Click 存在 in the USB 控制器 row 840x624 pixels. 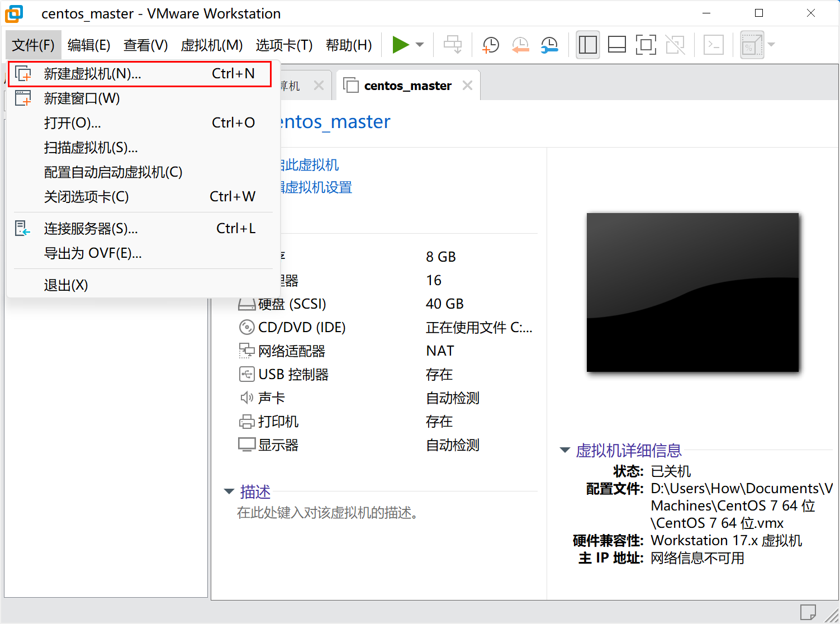tap(439, 374)
